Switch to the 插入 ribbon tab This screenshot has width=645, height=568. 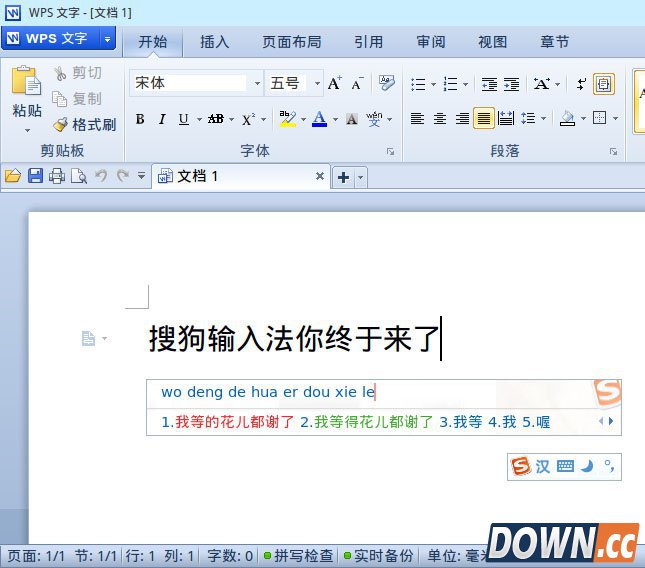click(214, 42)
